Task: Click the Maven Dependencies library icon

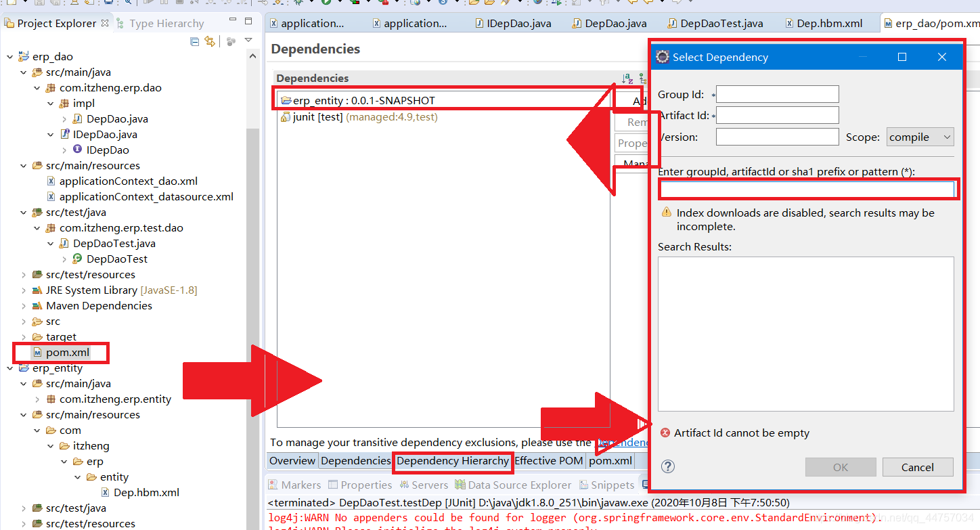Action: (x=37, y=305)
